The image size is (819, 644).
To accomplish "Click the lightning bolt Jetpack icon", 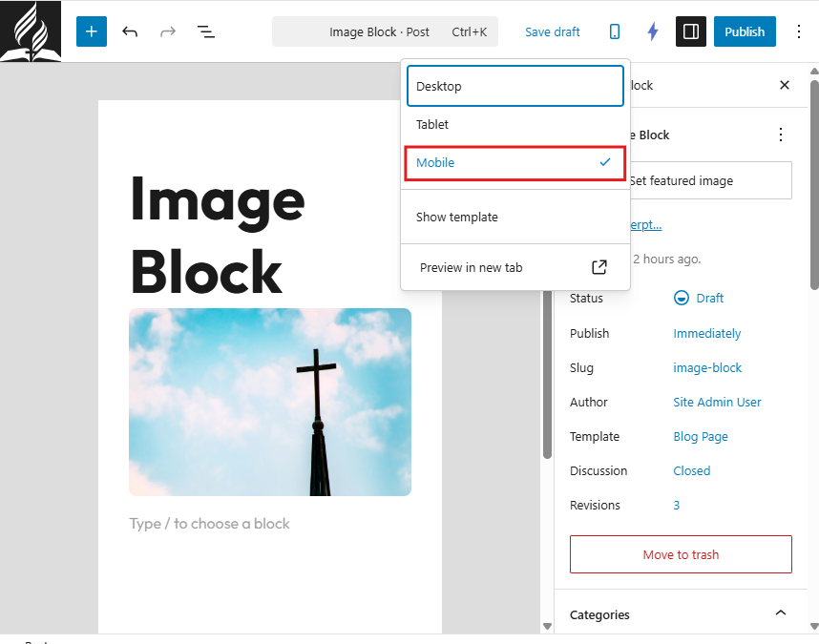I will point(653,31).
